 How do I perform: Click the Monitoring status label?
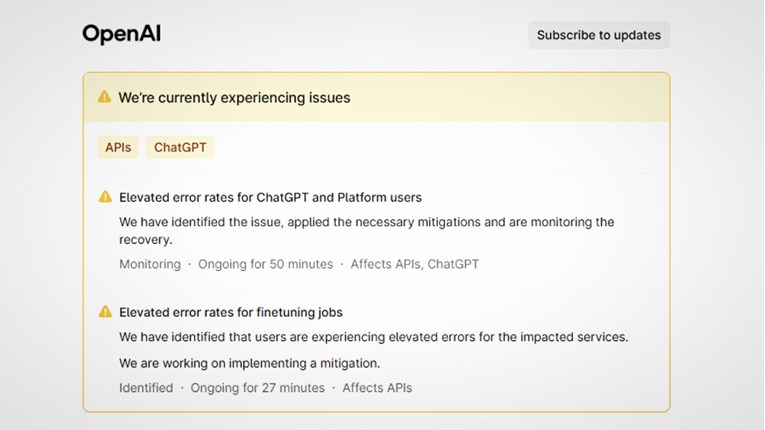point(150,264)
